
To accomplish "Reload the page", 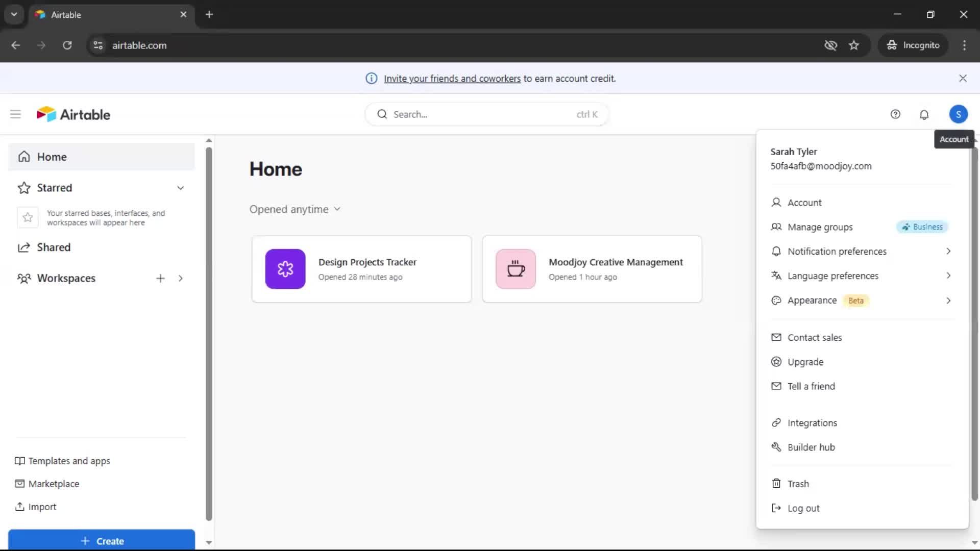I will 67,45.
